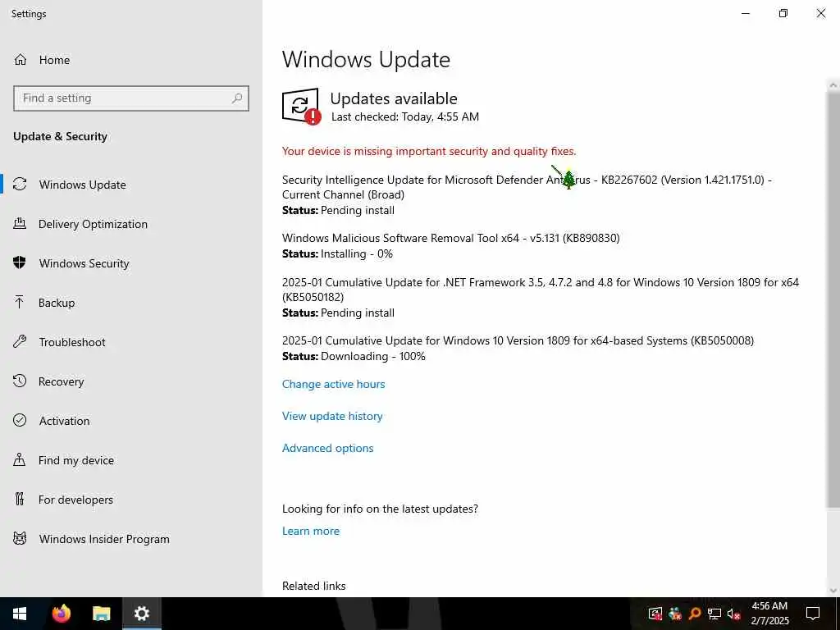This screenshot has width=840, height=630.
Task: Click the Windows Insider Program cat icon
Action: point(20,538)
